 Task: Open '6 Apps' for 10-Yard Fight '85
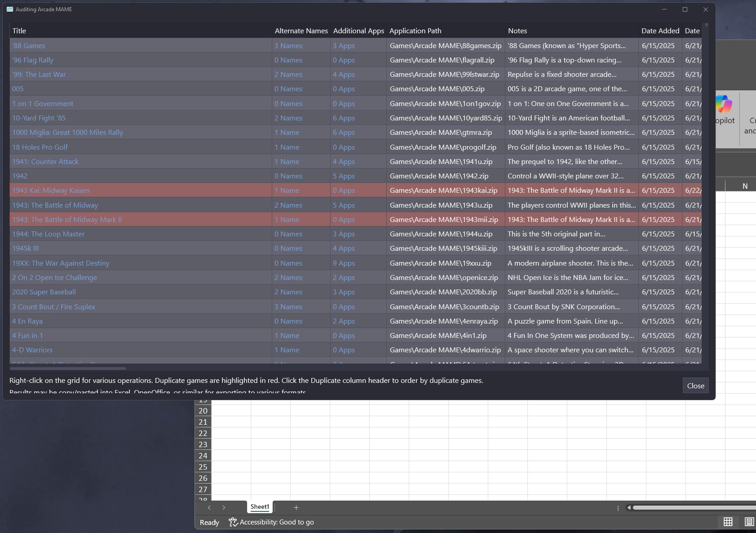(344, 118)
